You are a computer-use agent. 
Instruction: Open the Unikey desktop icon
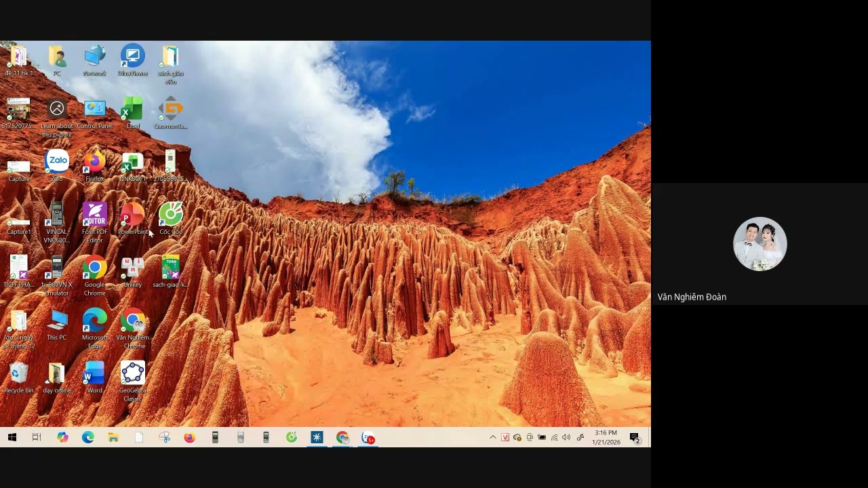[x=133, y=272]
